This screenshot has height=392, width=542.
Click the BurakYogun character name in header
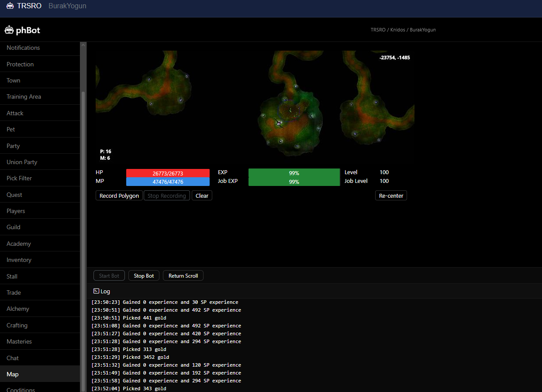(x=67, y=6)
